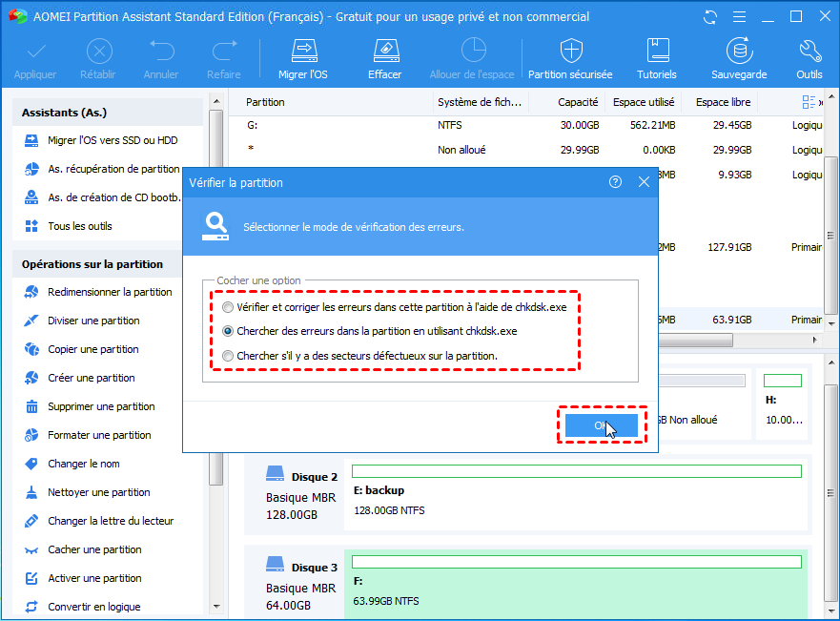Click the Refaire redo icon
840x621 pixels.
pyautogui.click(x=224, y=59)
